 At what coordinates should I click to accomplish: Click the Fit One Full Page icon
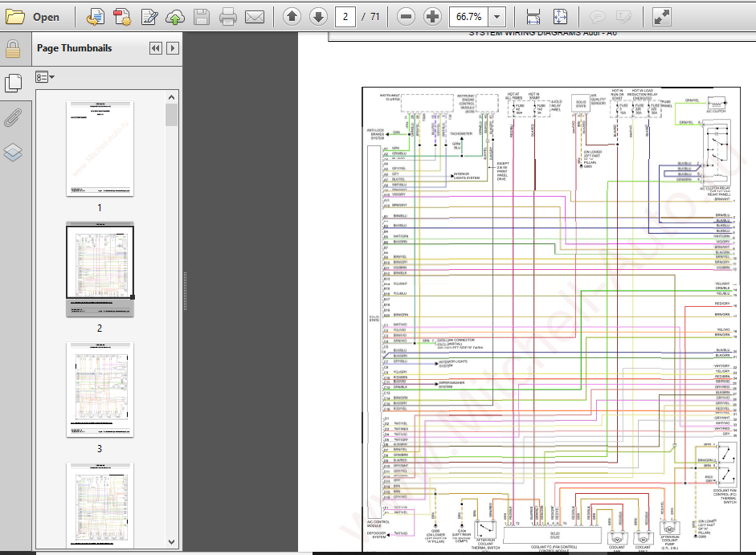[560, 17]
